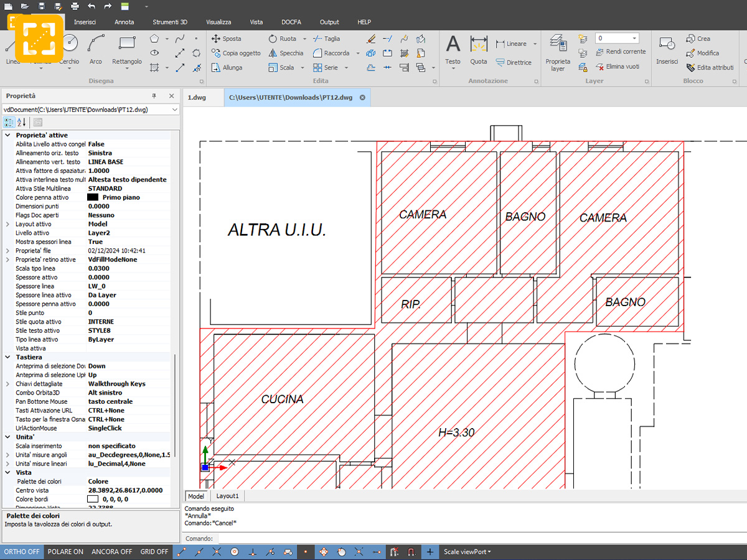Click the Sposta move tool
This screenshot has width=747, height=560.
pyautogui.click(x=227, y=39)
